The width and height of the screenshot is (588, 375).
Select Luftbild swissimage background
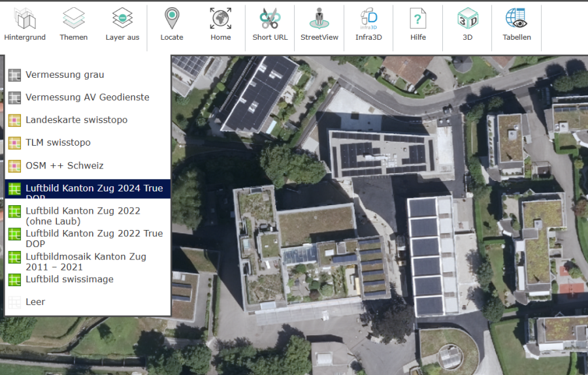(69, 280)
